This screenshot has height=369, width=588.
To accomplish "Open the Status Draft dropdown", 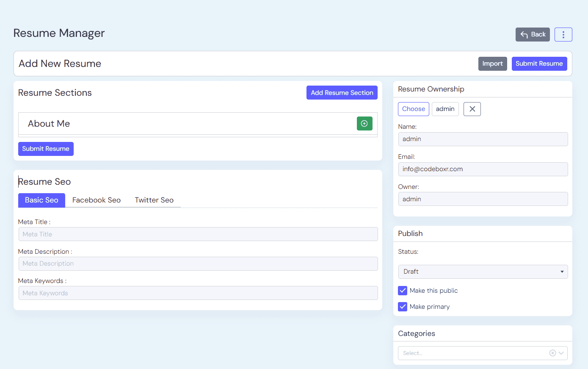I will point(483,272).
